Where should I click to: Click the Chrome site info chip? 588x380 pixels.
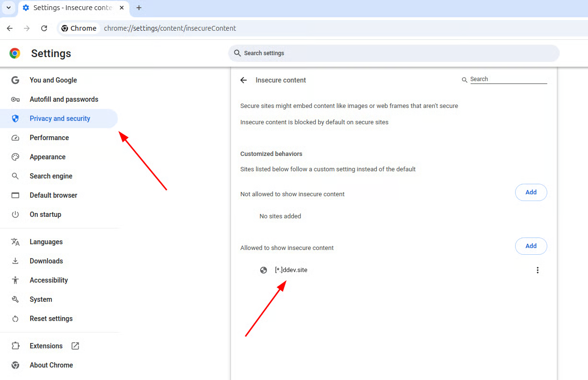(x=79, y=28)
